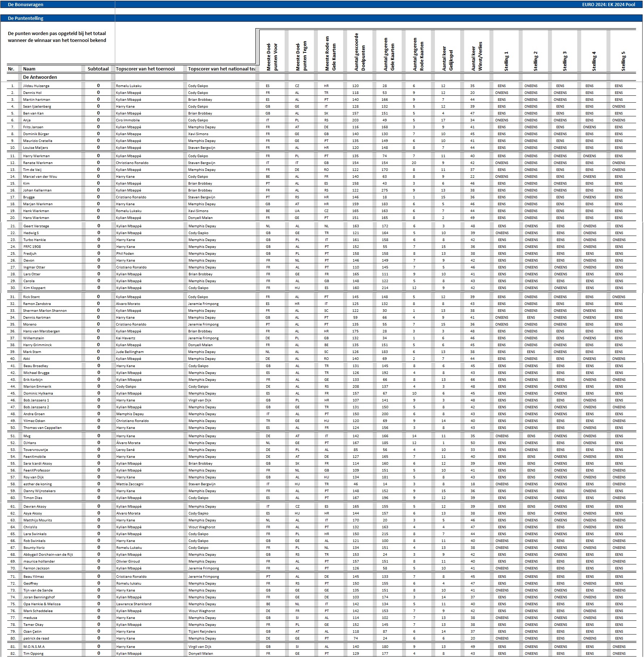Viewport: 644px width, 658px height.
Task: Click the name 'Joran Benningshof'
Action: pos(39,597)
